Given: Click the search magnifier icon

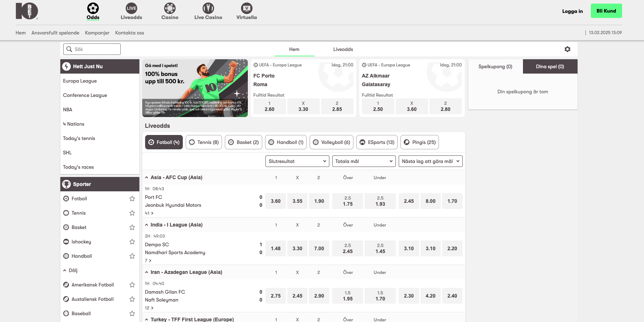Looking at the screenshot, I should point(69,49).
